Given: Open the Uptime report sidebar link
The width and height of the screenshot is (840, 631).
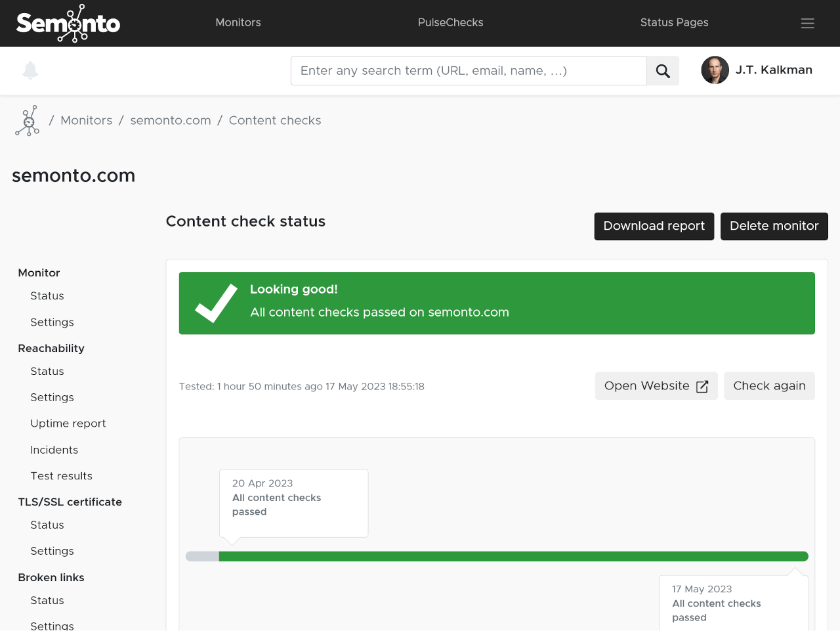Looking at the screenshot, I should coord(68,424).
